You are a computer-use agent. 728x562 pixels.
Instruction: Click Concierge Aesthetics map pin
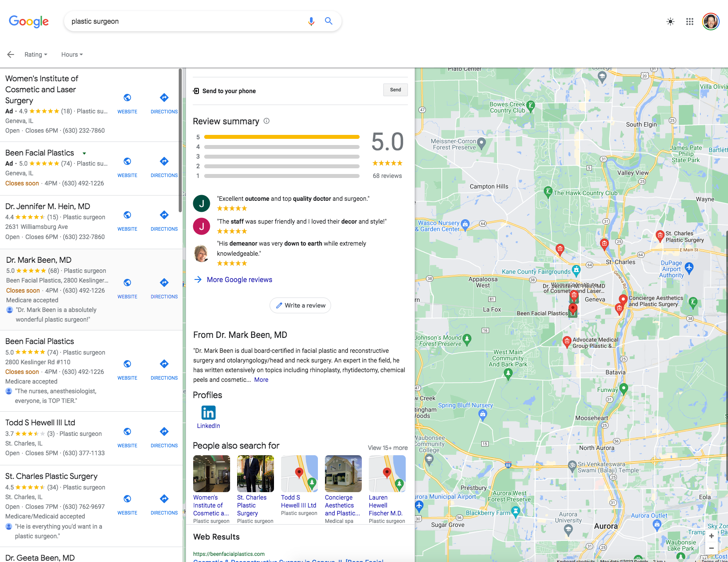[x=623, y=300]
